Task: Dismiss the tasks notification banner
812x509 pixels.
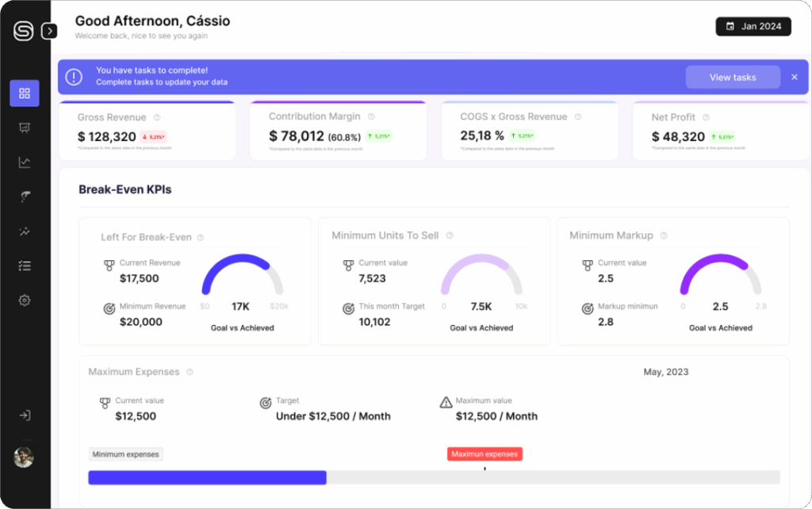Action: [795, 77]
